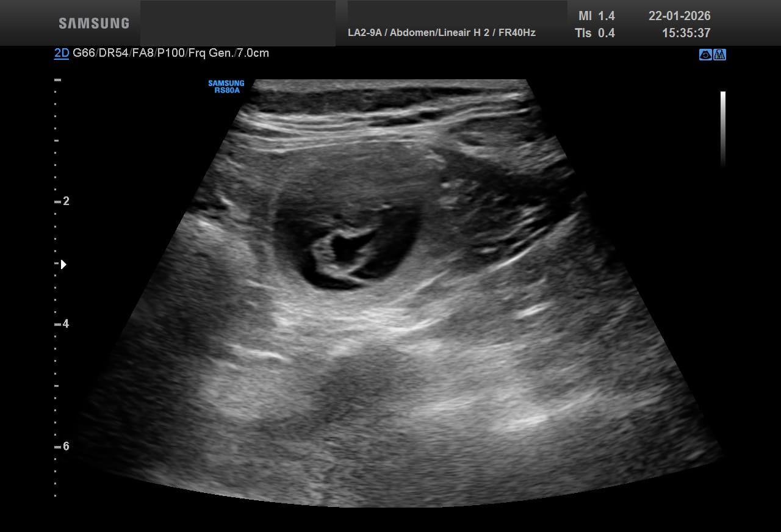
Task: Click the MI 1.4 mechanical index readout
Action: (596, 16)
